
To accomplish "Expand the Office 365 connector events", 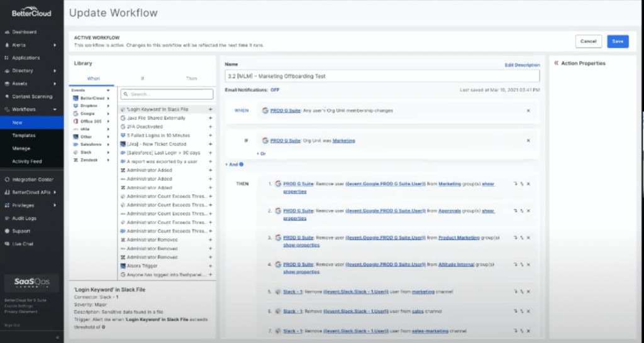I will (108, 121).
